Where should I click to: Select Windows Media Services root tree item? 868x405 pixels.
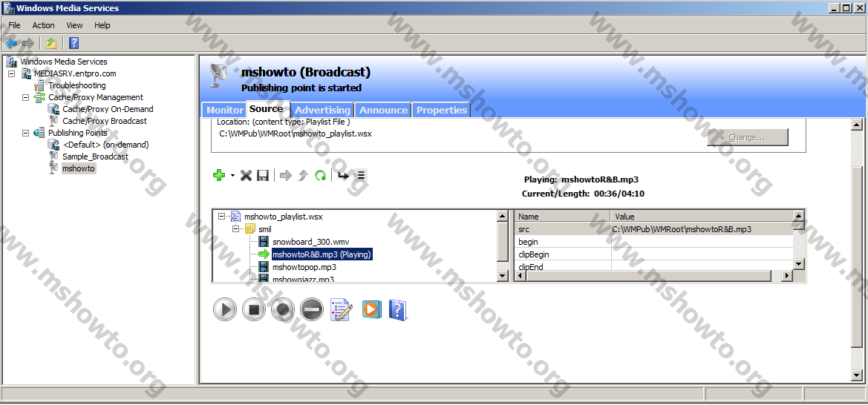coord(64,62)
